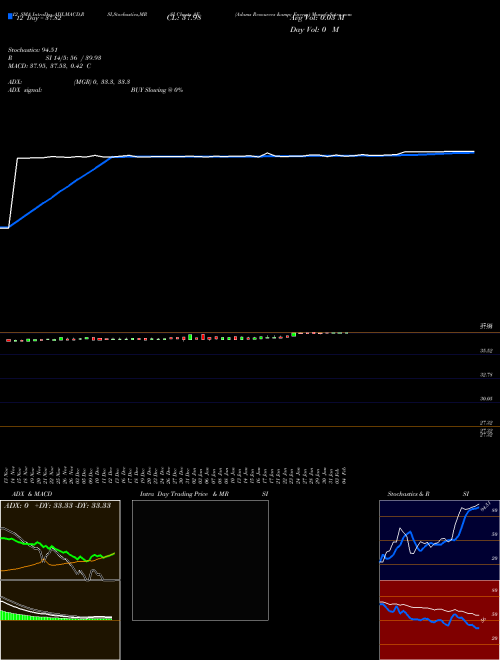
Task: Open the red RSI chart panel
Action: (x=439, y=620)
